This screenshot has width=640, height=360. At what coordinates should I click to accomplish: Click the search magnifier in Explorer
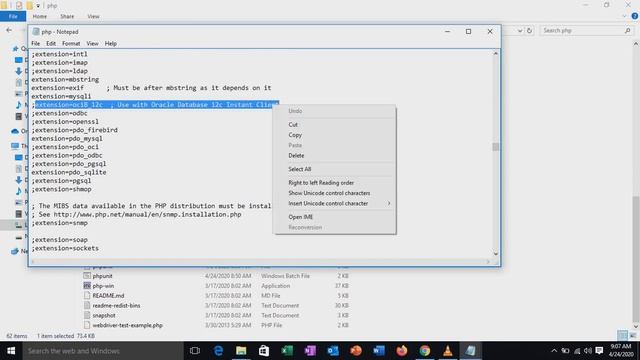point(627,31)
